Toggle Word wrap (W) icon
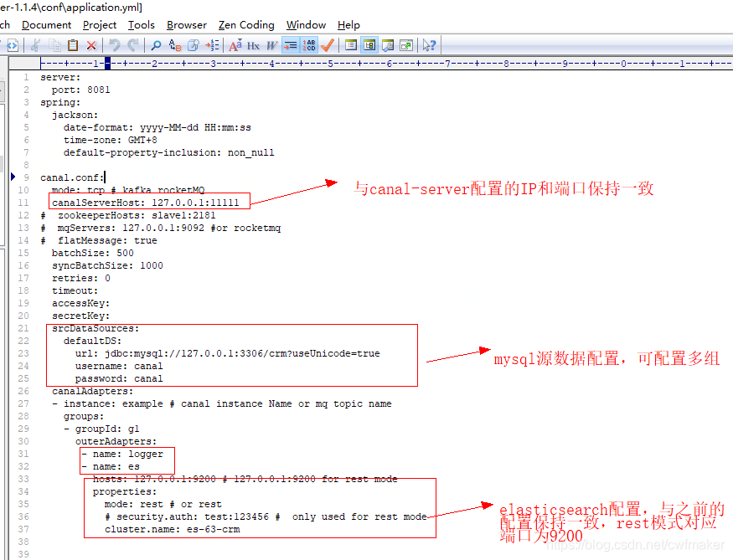This screenshot has width=733, height=560. point(271,45)
